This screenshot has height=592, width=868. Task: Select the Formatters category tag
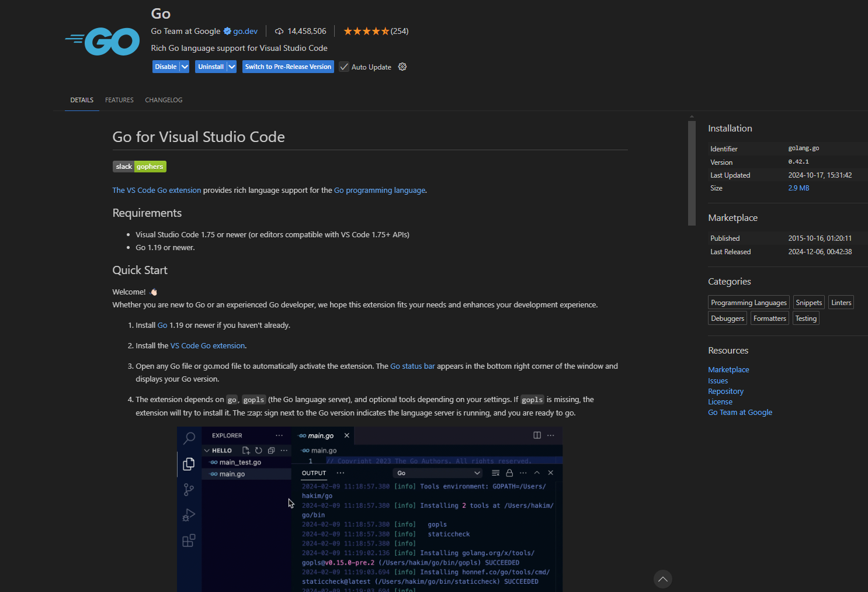coord(770,318)
